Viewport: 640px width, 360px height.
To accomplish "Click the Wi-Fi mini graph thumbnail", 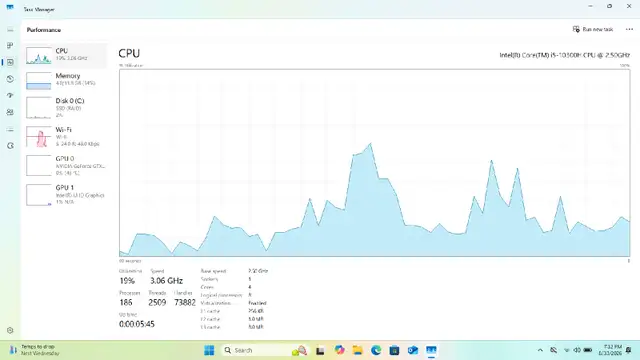I will (39, 137).
